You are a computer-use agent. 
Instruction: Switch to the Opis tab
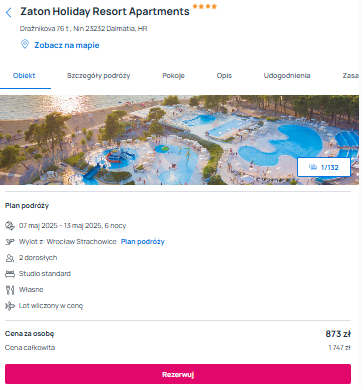click(224, 76)
